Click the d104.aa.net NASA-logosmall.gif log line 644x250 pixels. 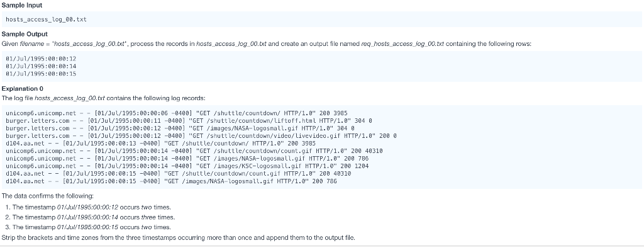pos(171,181)
